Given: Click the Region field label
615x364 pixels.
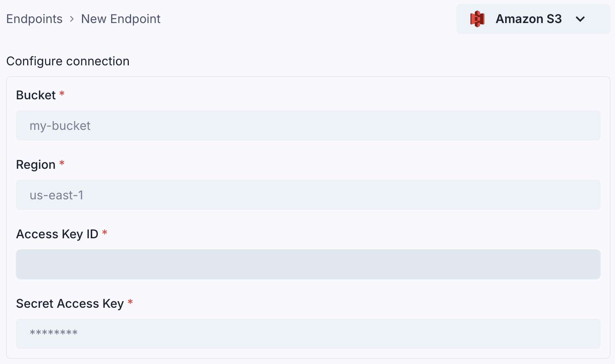Looking at the screenshot, I should (36, 164).
